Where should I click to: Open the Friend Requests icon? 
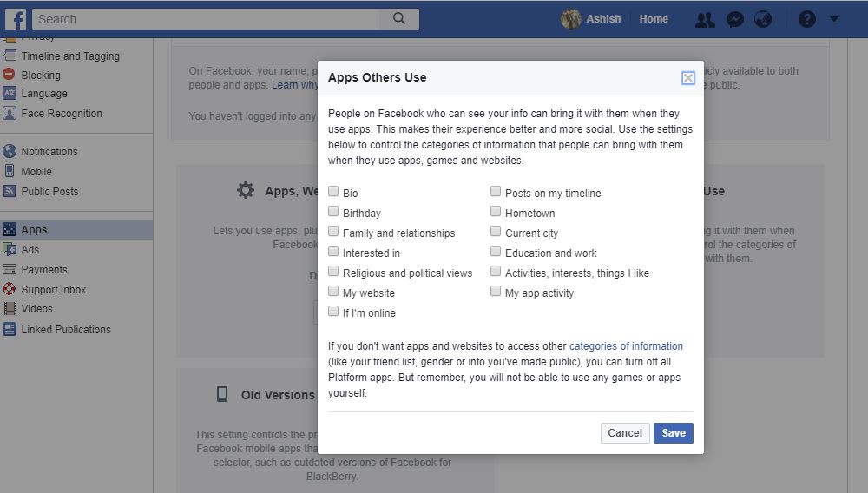705,20
